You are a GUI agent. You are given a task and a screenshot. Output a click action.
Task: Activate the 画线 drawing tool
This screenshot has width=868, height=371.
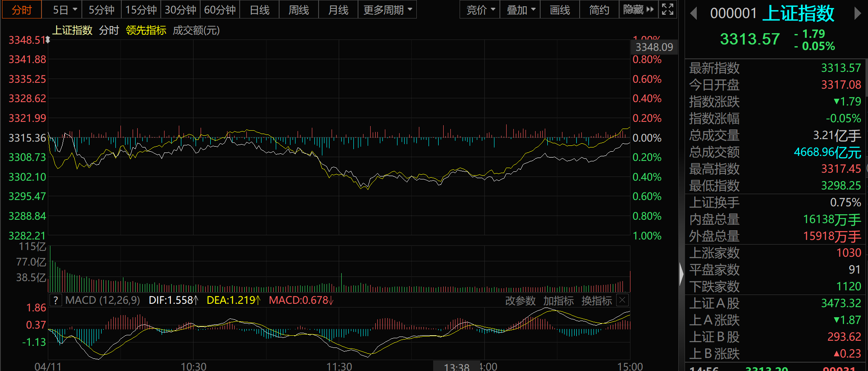[560, 10]
